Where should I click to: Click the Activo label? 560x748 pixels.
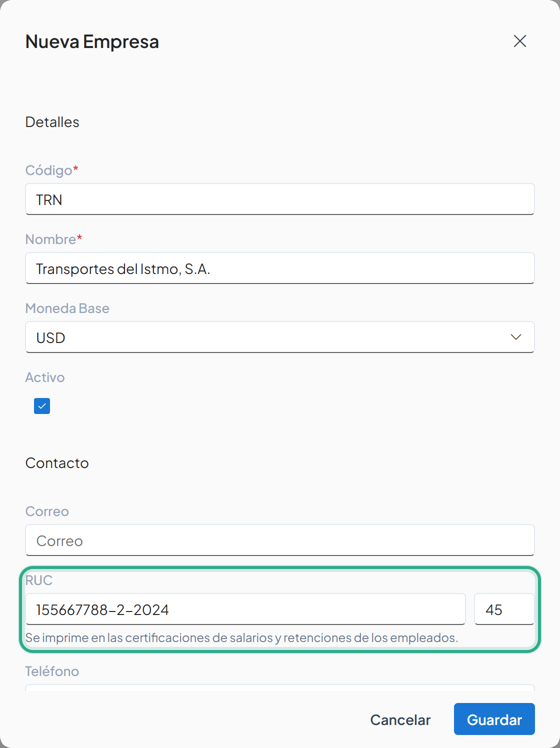pyautogui.click(x=45, y=377)
